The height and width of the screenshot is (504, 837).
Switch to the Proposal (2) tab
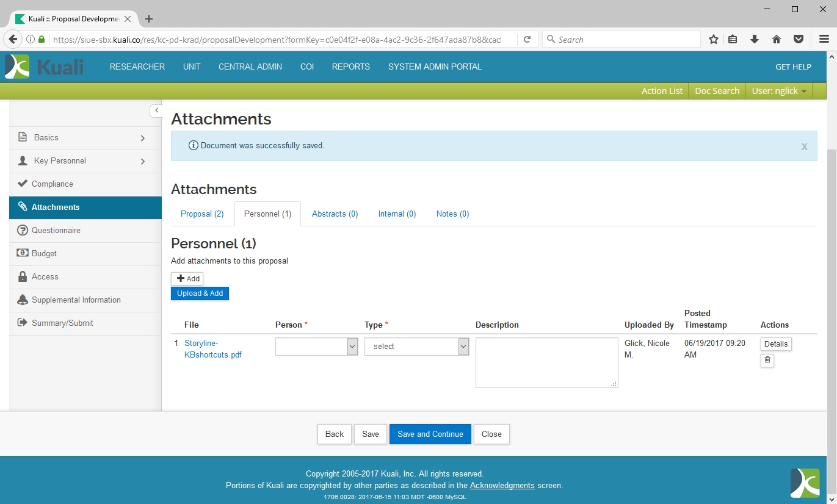point(202,214)
